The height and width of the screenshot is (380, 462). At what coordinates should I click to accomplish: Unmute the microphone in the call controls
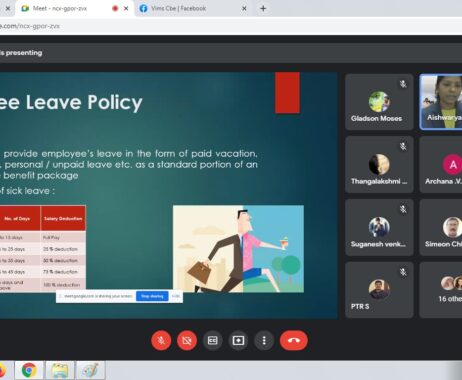(x=161, y=340)
